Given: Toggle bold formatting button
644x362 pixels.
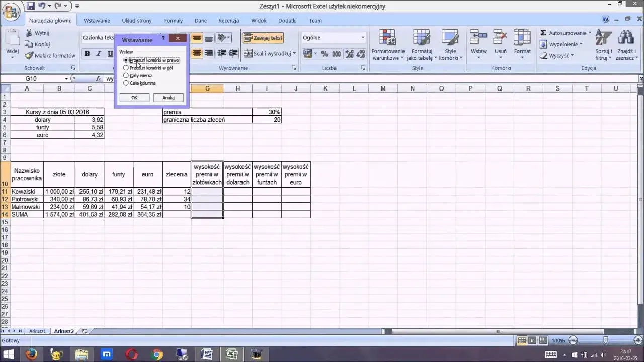Looking at the screenshot, I should [87, 54].
